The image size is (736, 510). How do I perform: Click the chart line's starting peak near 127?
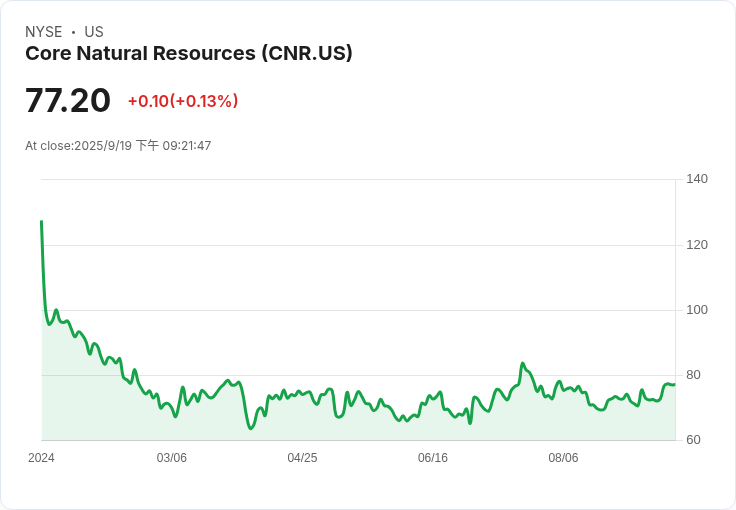click(x=42, y=221)
